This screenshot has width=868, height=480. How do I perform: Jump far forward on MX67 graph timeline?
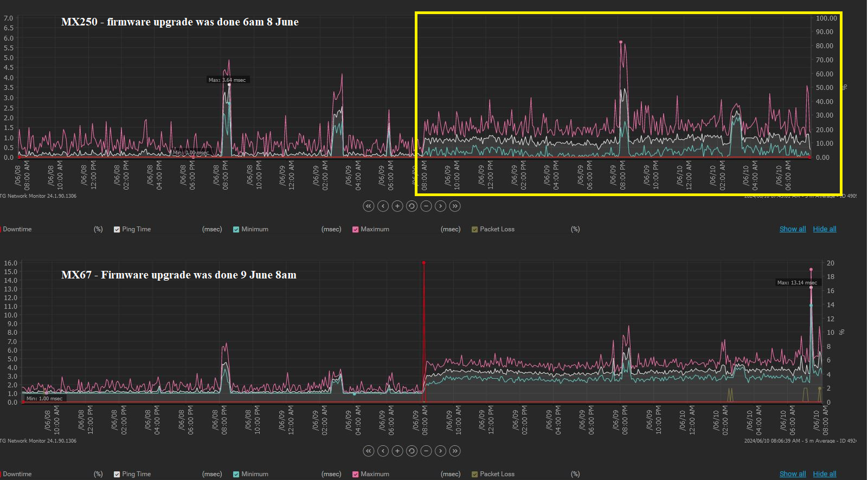coord(455,451)
